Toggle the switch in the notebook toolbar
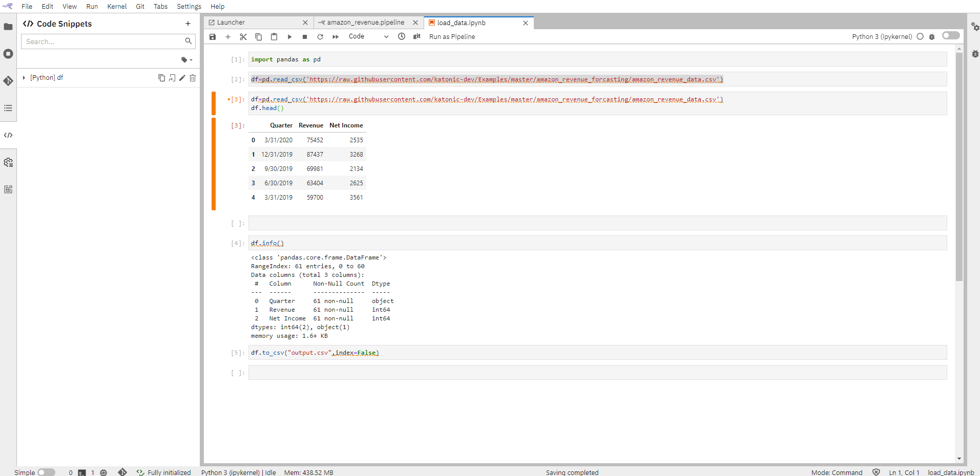 coord(951,35)
